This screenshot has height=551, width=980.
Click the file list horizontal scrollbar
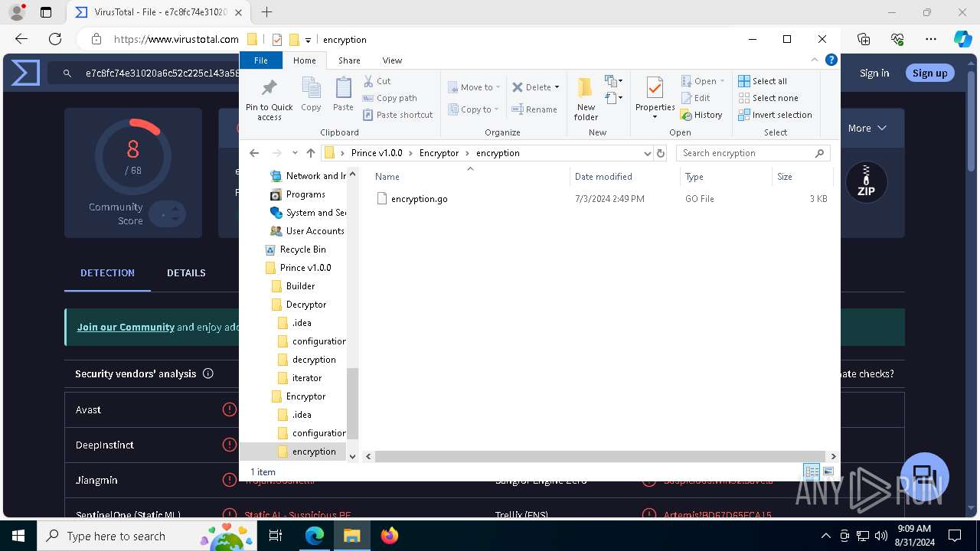tap(600, 456)
